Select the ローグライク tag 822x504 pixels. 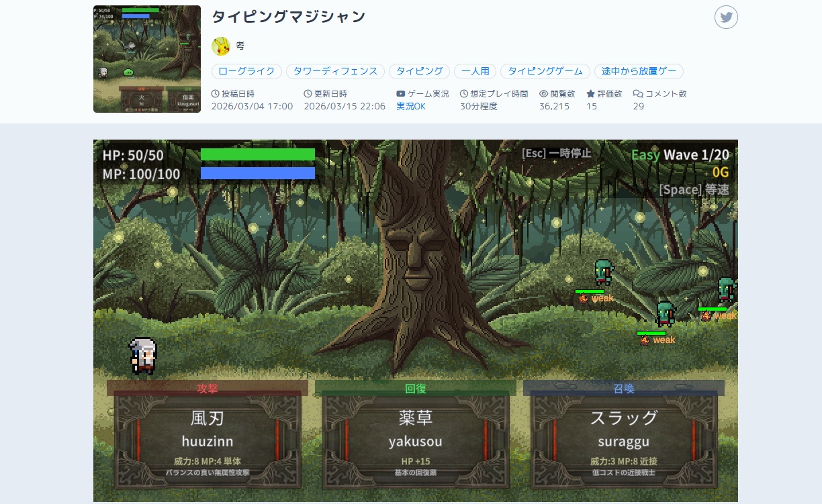[x=246, y=71]
